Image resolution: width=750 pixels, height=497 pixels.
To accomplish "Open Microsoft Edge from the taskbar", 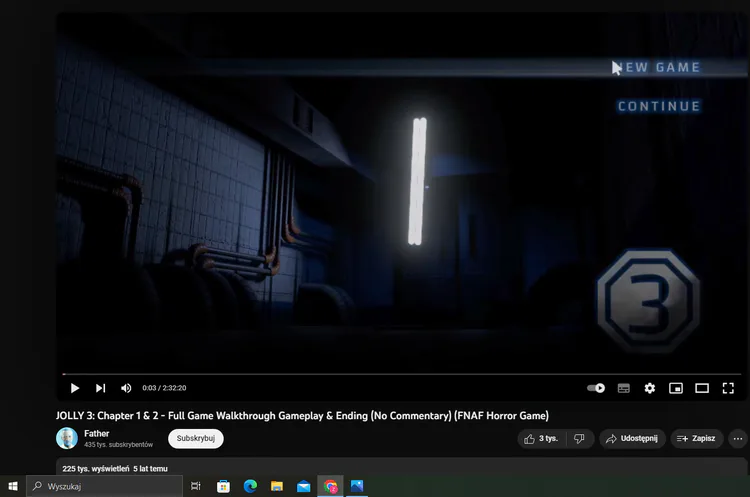I will (x=250, y=486).
